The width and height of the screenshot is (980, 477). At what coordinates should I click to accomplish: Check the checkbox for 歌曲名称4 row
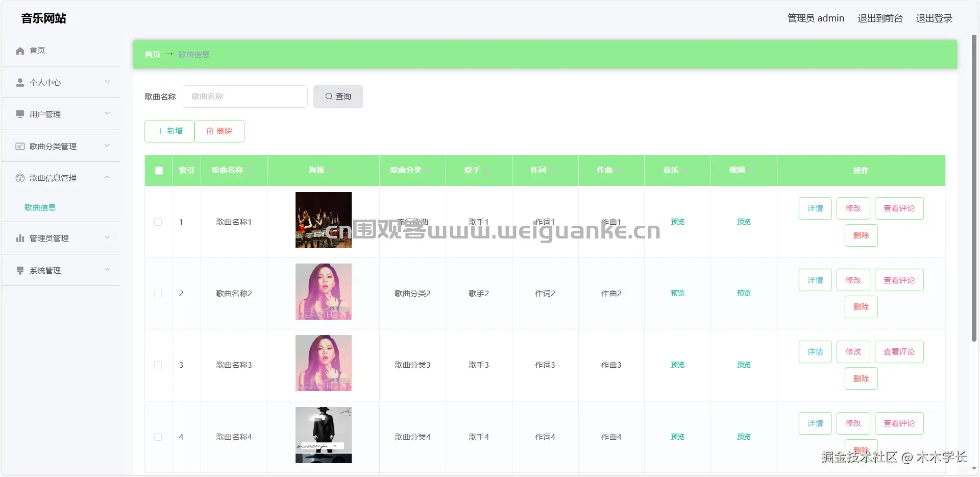[x=158, y=437]
